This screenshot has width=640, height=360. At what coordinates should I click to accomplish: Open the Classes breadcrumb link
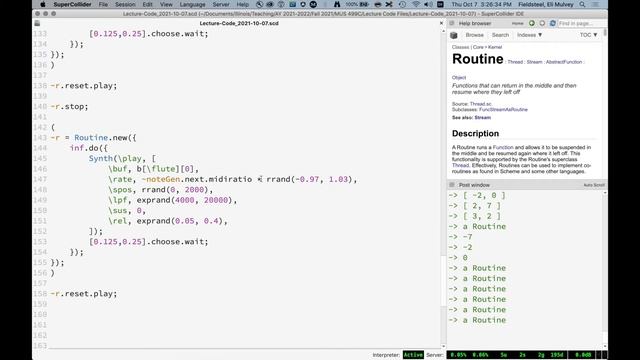tap(460, 47)
